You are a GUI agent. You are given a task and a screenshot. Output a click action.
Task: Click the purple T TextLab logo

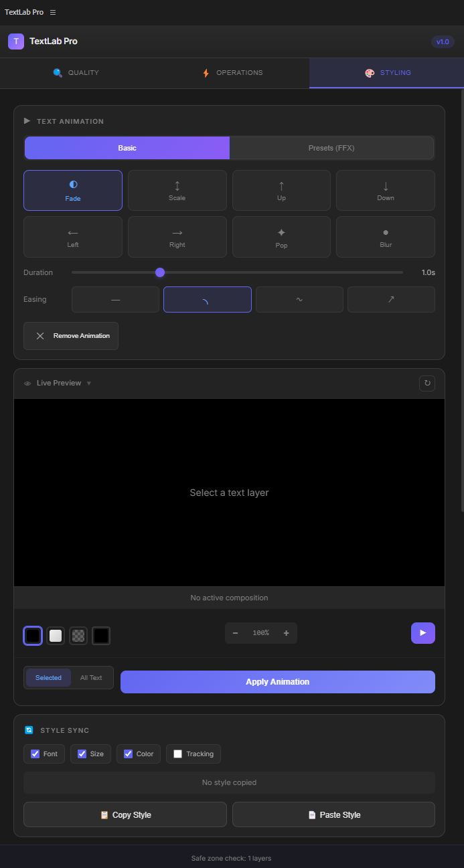[x=16, y=41]
